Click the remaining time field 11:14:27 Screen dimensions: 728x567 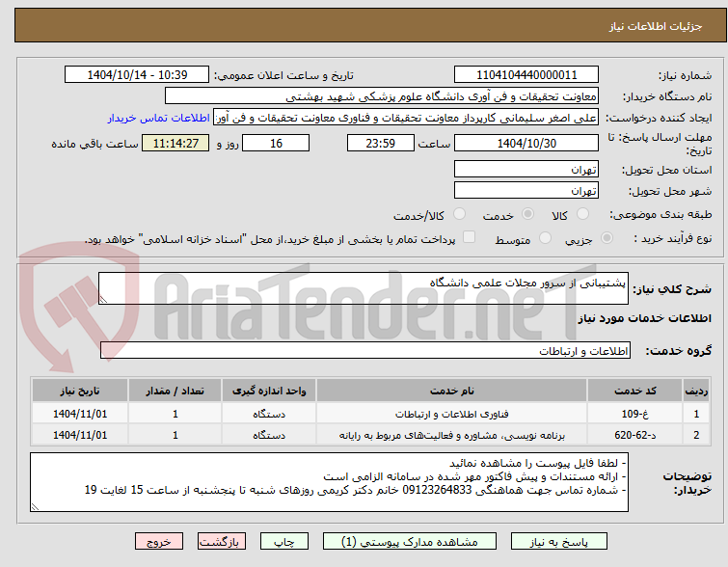[x=175, y=143]
